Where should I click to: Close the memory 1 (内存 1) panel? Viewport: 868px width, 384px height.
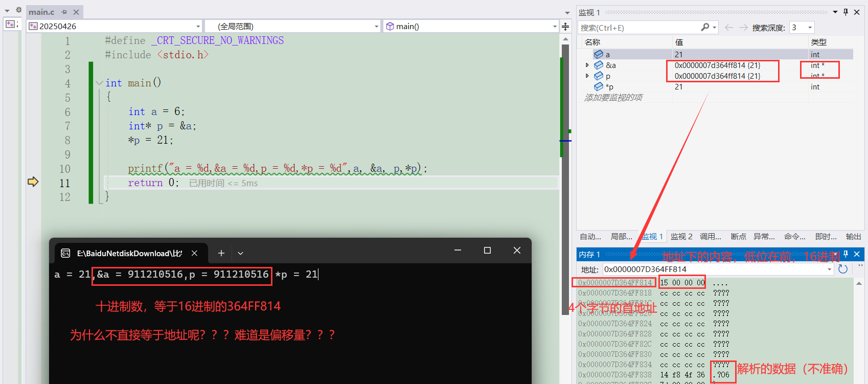point(857,254)
